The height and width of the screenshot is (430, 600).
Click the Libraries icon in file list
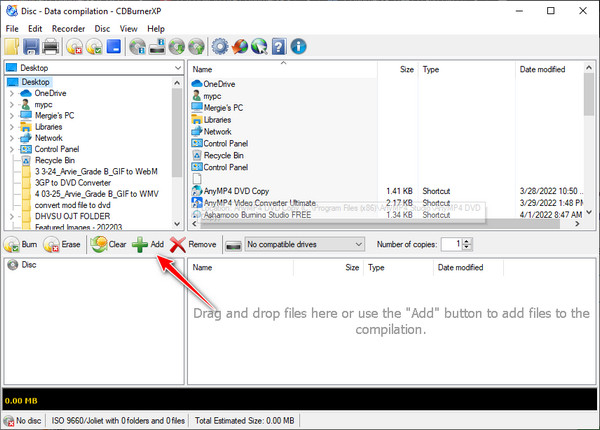(197, 119)
